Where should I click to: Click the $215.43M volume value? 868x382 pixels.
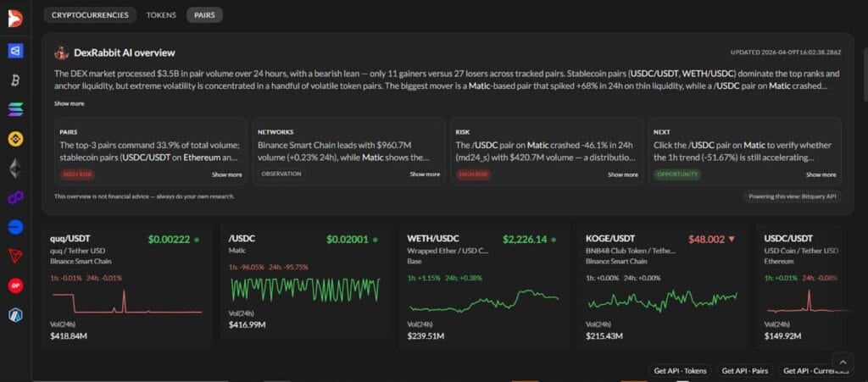(x=604, y=335)
